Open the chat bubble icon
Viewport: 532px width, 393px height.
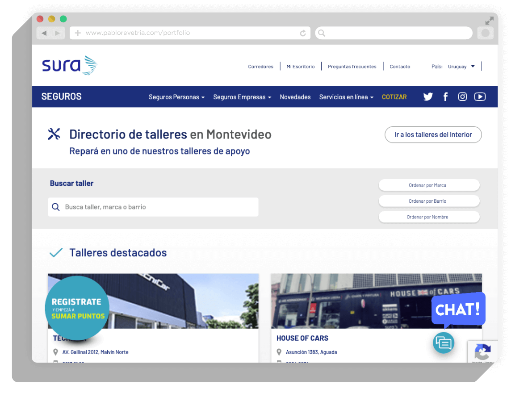tap(443, 343)
